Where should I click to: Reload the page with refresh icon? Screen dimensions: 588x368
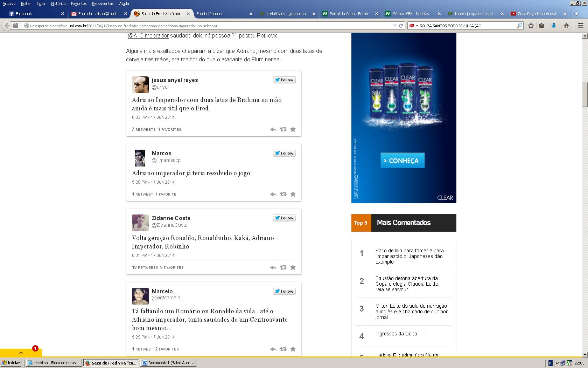click(401, 26)
